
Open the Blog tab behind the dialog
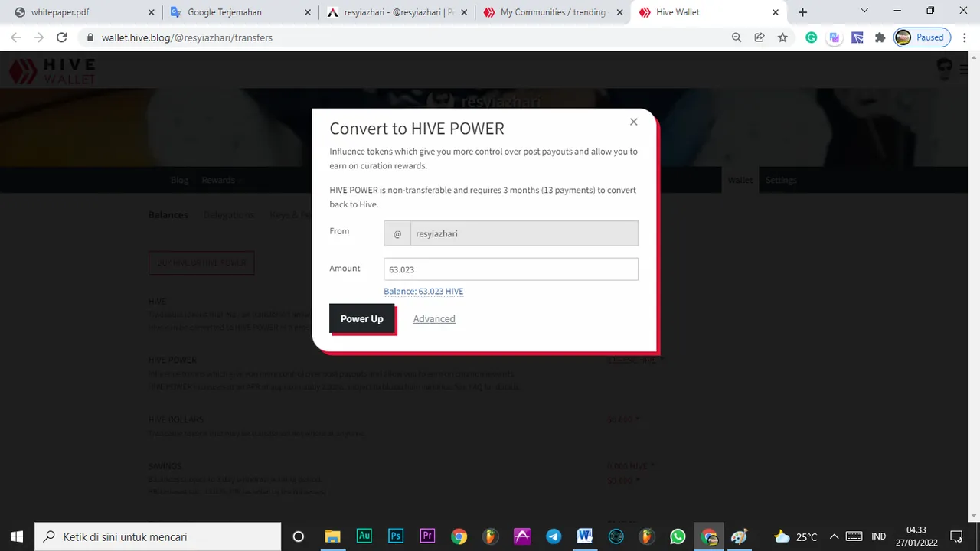179,180
